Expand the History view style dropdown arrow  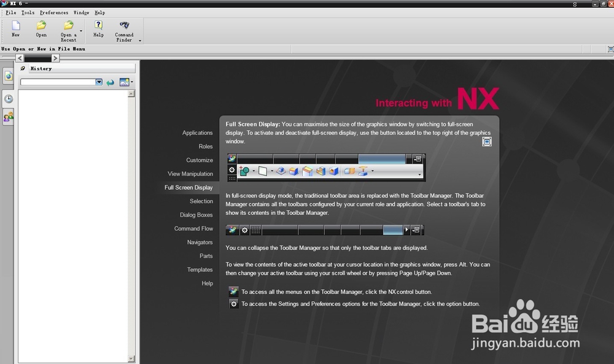[132, 82]
